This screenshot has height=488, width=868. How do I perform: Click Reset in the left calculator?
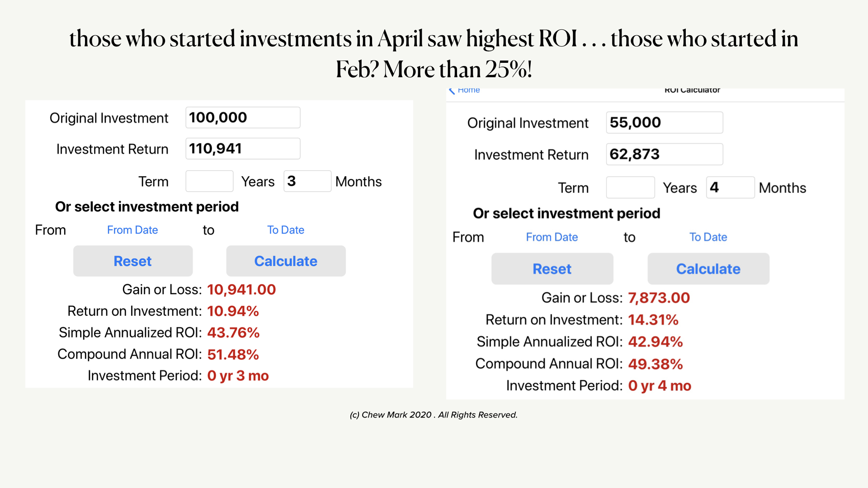tap(133, 261)
